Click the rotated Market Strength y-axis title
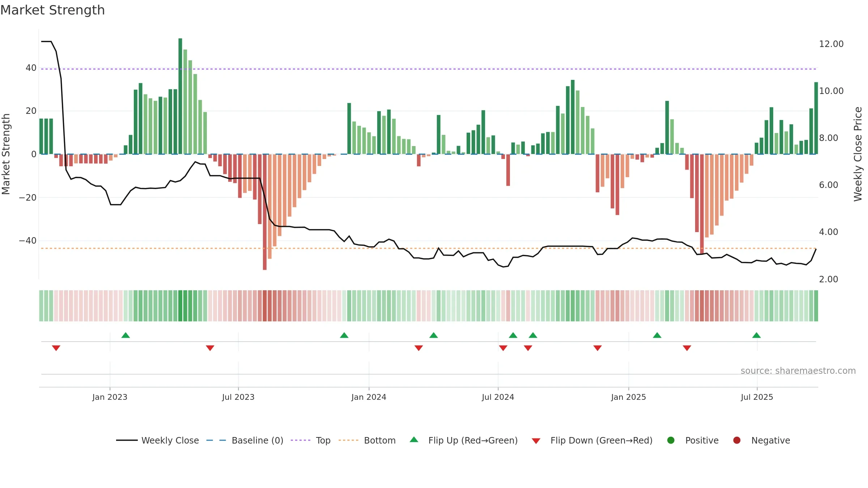 coord(6,154)
